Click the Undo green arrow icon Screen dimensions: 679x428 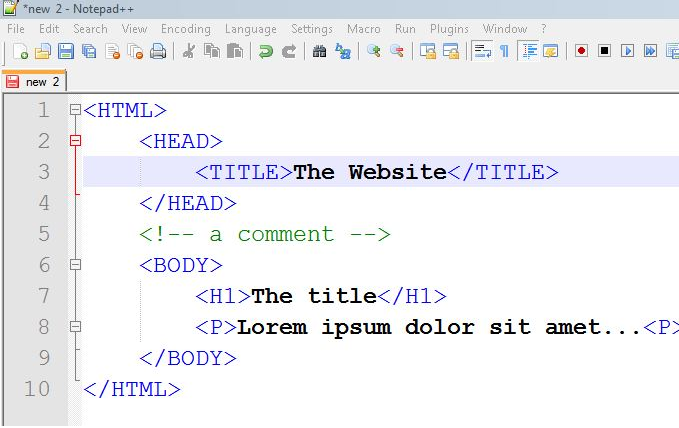point(265,51)
